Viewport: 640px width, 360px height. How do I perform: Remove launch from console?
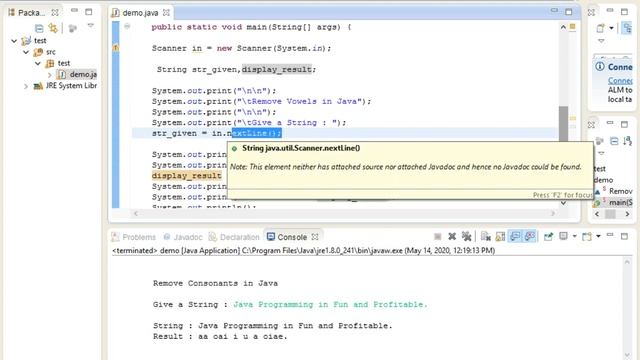coord(452,236)
